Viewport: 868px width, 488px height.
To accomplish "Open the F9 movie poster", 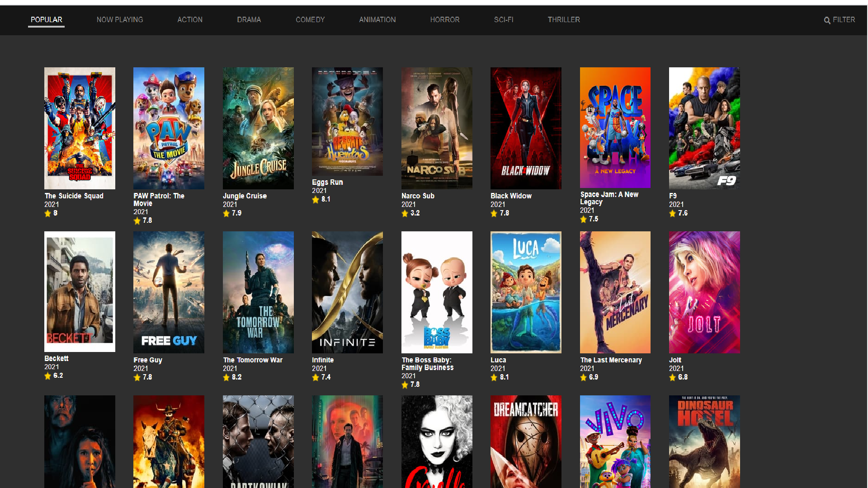I will tap(704, 128).
